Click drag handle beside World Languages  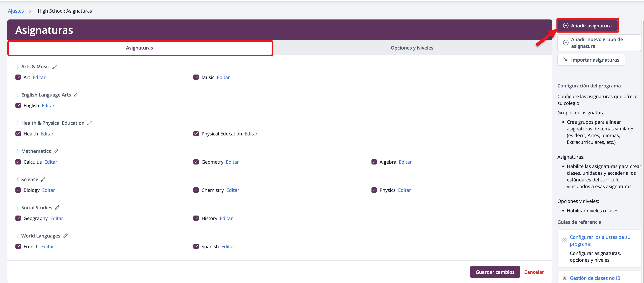tap(17, 236)
